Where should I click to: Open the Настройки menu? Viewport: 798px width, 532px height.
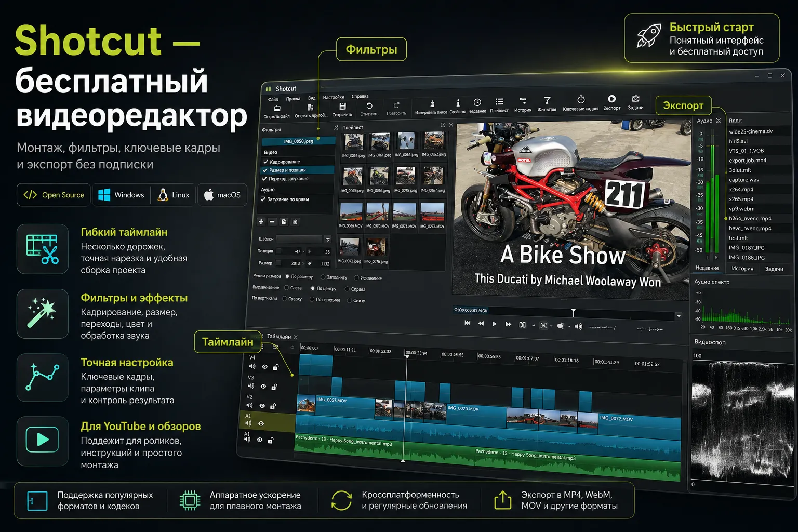(x=334, y=97)
